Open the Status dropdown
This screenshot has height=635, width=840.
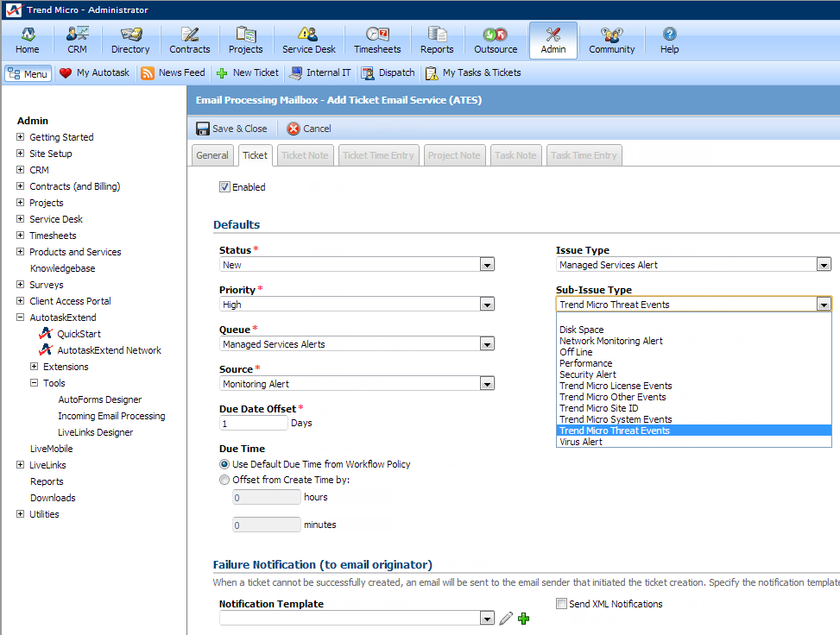(x=487, y=265)
